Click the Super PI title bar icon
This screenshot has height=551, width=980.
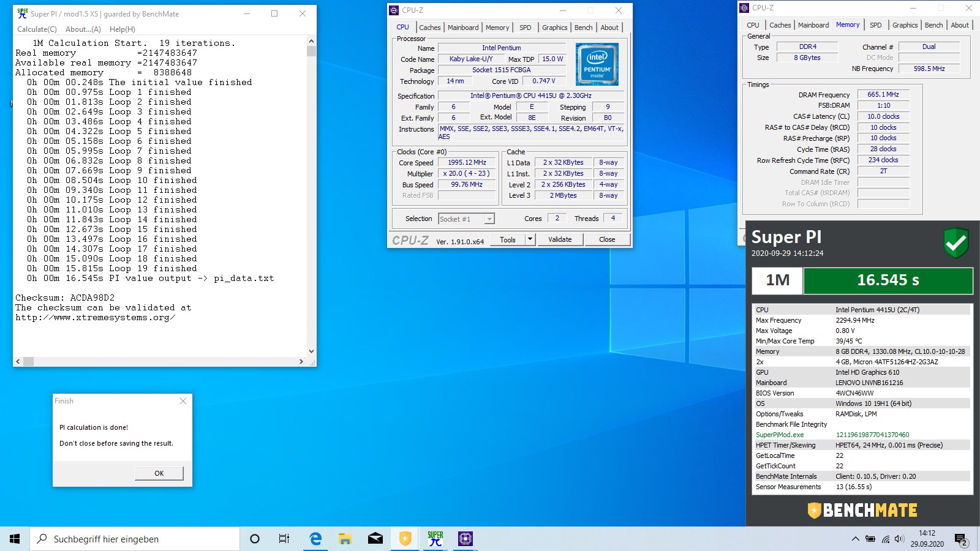pyautogui.click(x=23, y=13)
